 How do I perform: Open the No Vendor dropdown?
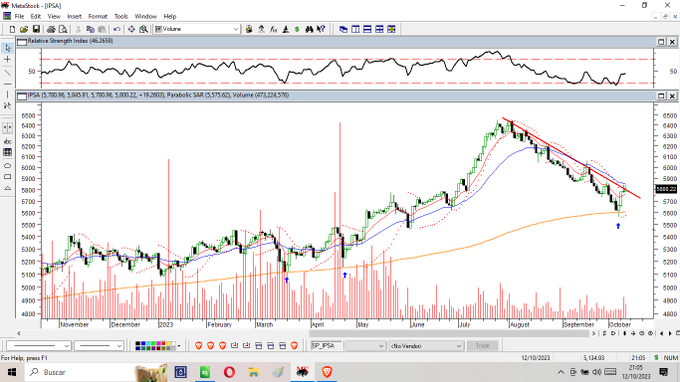tap(426, 346)
